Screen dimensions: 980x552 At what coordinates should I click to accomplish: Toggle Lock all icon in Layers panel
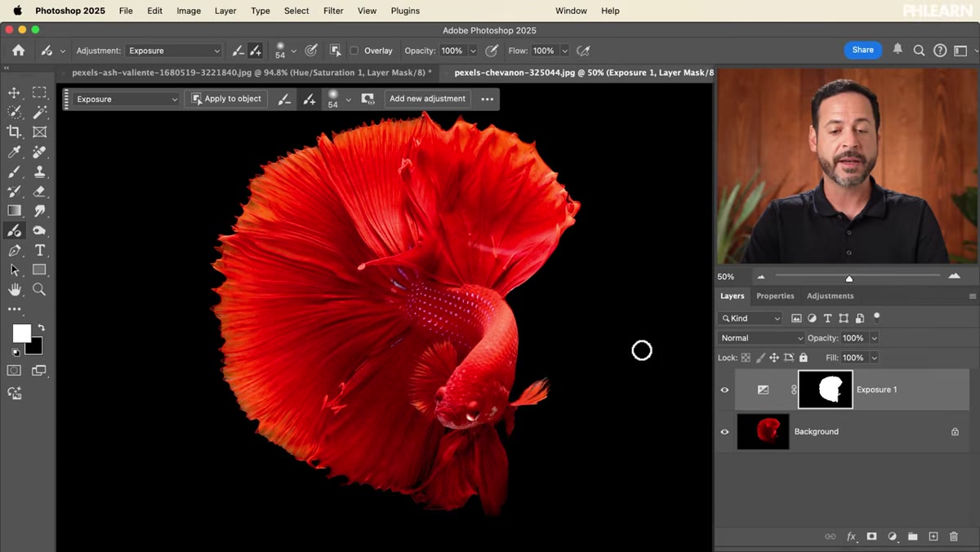tap(804, 358)
